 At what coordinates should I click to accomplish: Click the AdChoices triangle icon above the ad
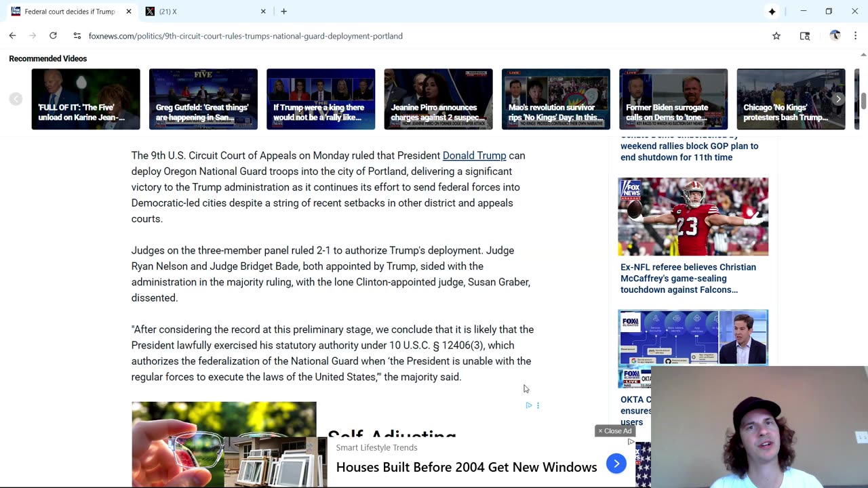(x=529, y=405)
